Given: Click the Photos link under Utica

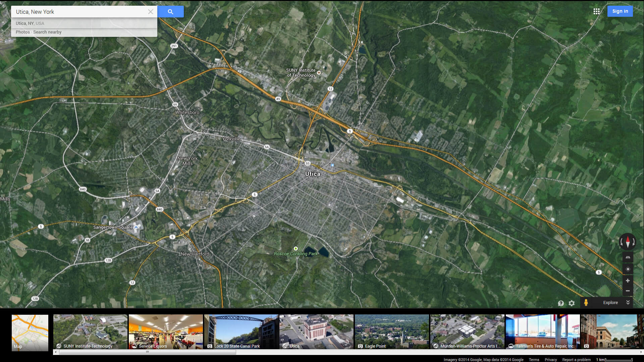Looking at the screenshot, I should click(x=22, y=32).
